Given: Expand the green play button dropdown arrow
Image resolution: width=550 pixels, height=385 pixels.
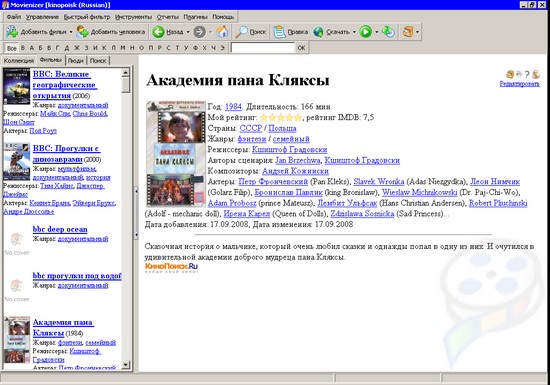Looking at the screenshot, I should click(376, 32).
